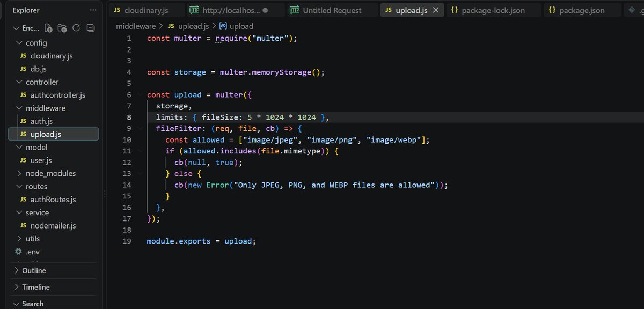This screenshot has width=644, height=309.
Task: Click "const upload" on line 6
Action: tap(174, 94)
